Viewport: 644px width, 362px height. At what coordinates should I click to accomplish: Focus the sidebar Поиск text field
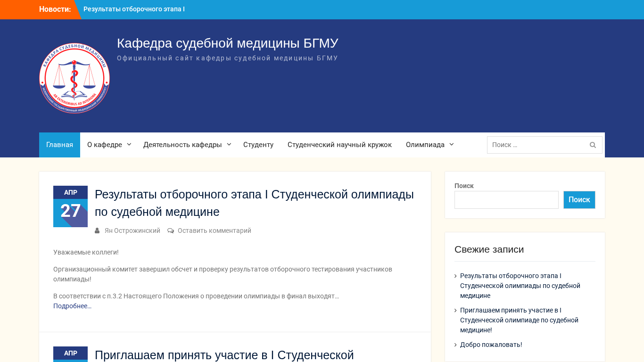506,200
